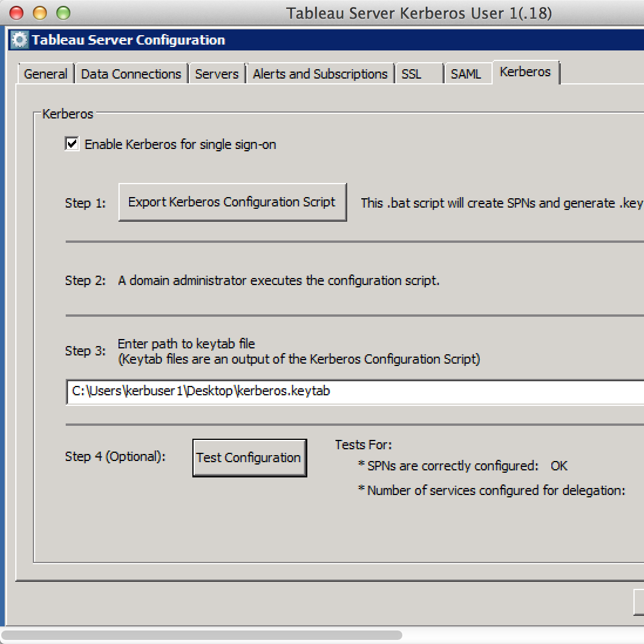Image resolution: width=644 pixels, height=644 pixels.
Task: Click the keytab file path input field
Action: [355, 392]
